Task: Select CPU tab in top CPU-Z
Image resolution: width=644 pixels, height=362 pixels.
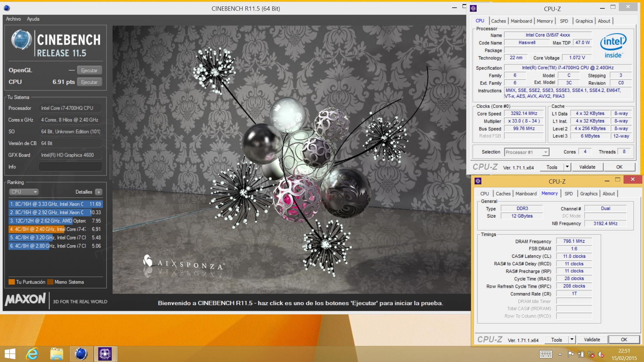Action: coord(480,20)
